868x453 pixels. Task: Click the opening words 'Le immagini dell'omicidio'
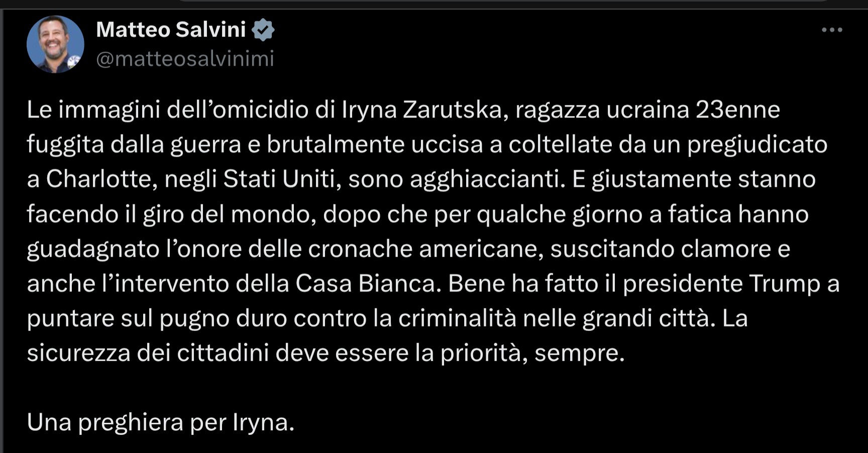(x=167, y=110)
